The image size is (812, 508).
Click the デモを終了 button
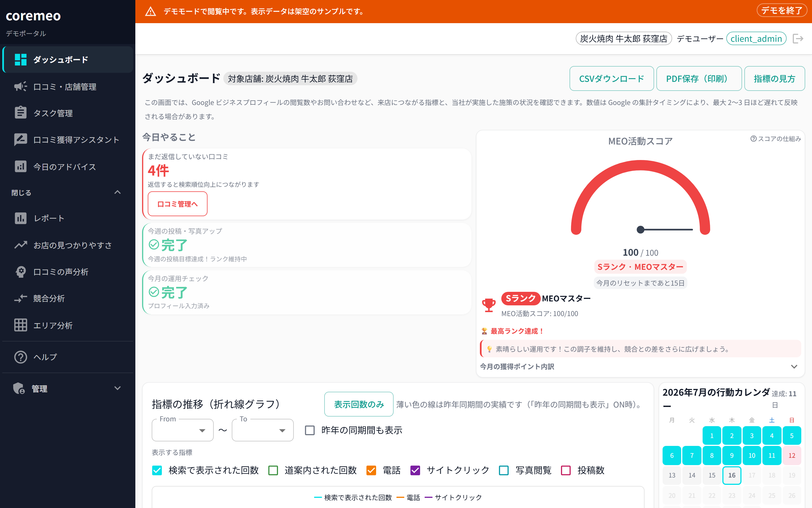pyautogui.click(x=782, y=11)
